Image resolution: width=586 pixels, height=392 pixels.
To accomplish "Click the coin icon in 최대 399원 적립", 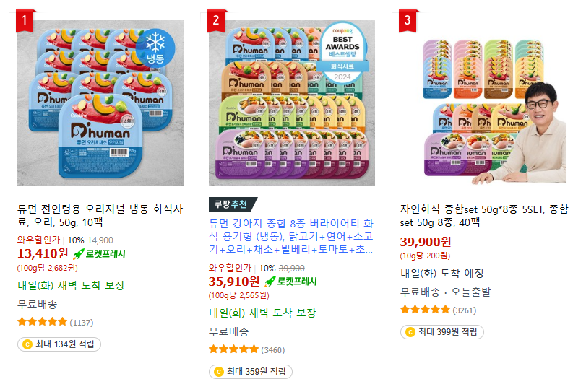I will click(x=410, y=332).
